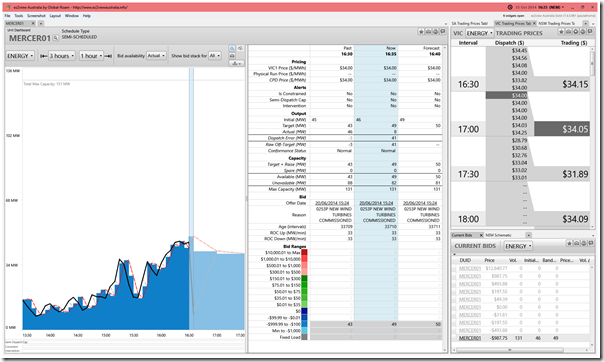The height and width of the screenshot is (362, 604).
Task: Click the horizontal scrollbar under Current Bids table
Action: coord(510,350)
